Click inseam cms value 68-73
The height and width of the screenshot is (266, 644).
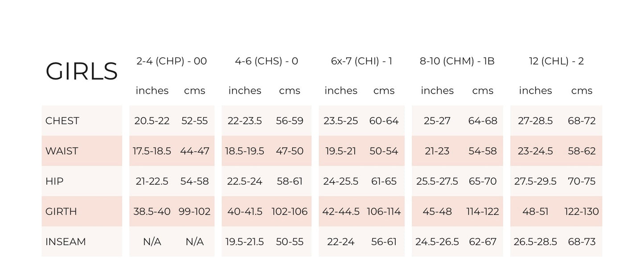point(582,242)
